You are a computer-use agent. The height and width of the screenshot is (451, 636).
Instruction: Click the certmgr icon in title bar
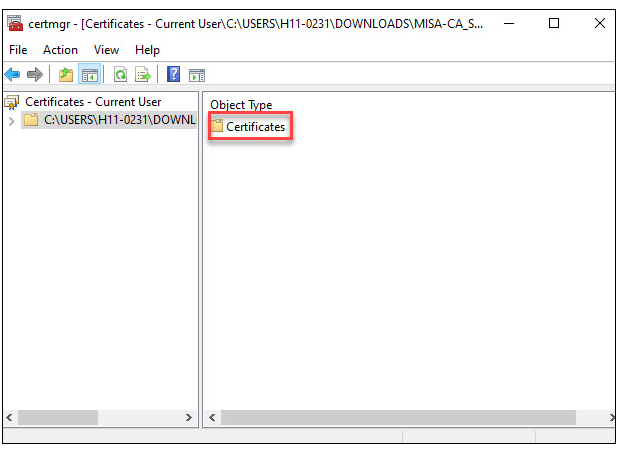point(16,23)
